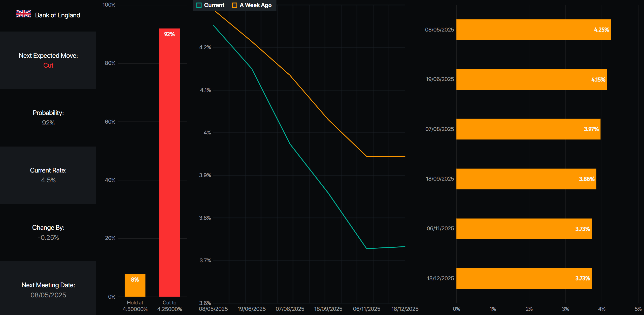The image size is (644, 315).
Task: Click the 06/11/2025 bar showing 3.73%
Action: 524,229
